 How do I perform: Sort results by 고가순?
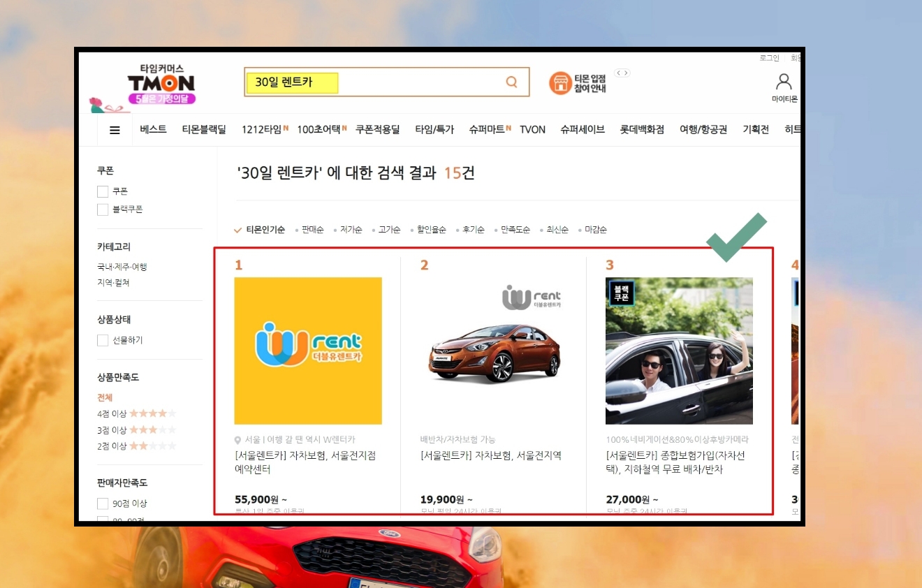tap(389, 230)
